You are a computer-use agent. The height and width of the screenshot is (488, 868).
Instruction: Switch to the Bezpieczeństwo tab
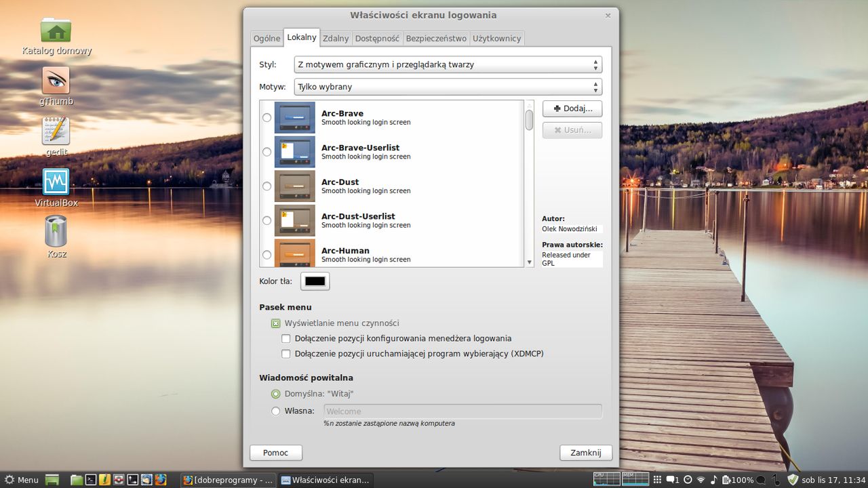(436, 39)
